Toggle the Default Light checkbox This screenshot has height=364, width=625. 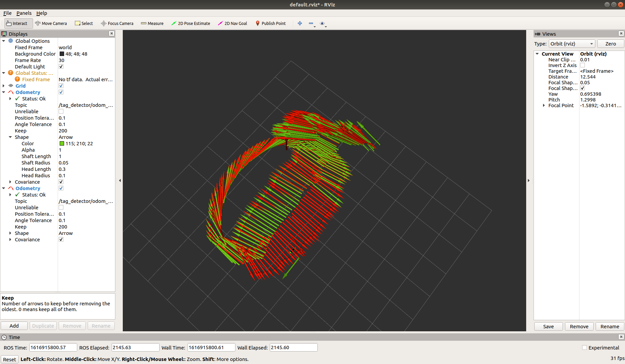tap(61, 66)
